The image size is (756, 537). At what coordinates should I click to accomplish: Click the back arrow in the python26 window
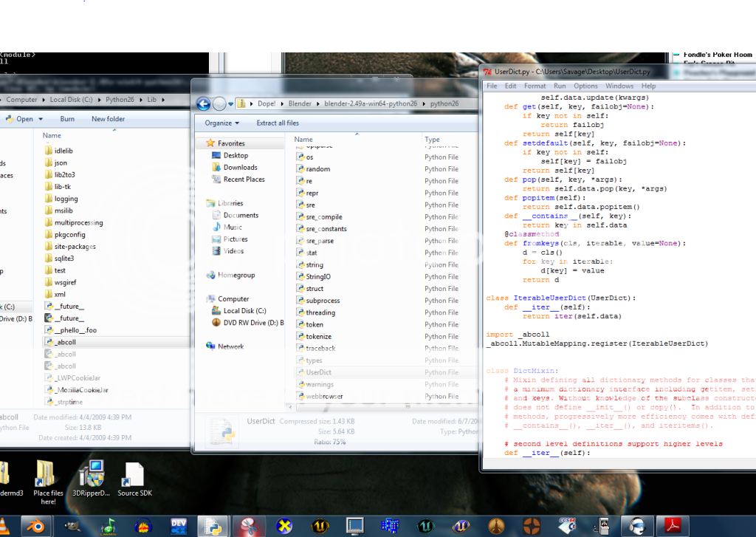pos(204,103)
